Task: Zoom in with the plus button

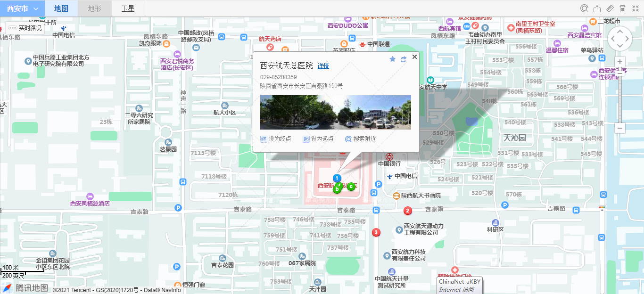Action: [620, 62]
